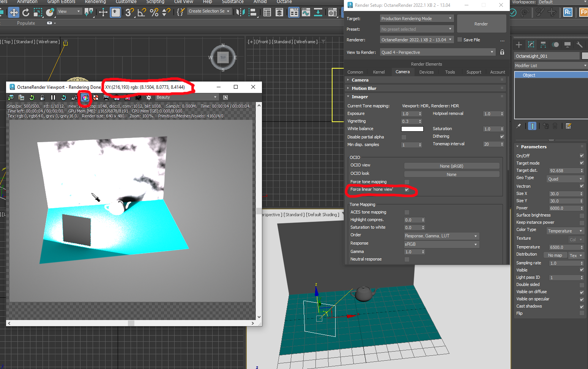Image resolution: width=588 pixels, height=369 pixels.
Task: Click the lock icon in OctaneRender Viewport
Action: [x=43, y=97]
